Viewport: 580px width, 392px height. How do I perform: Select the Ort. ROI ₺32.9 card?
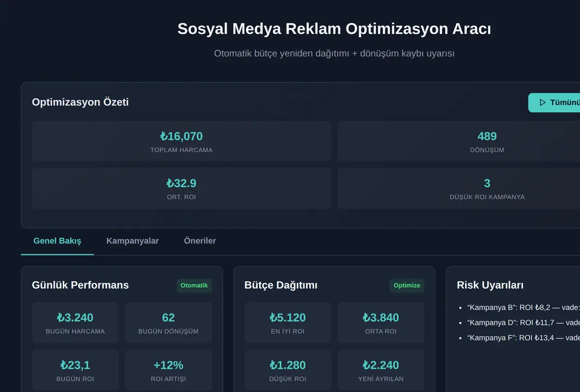pyautogui.click(x=182, y=189)
